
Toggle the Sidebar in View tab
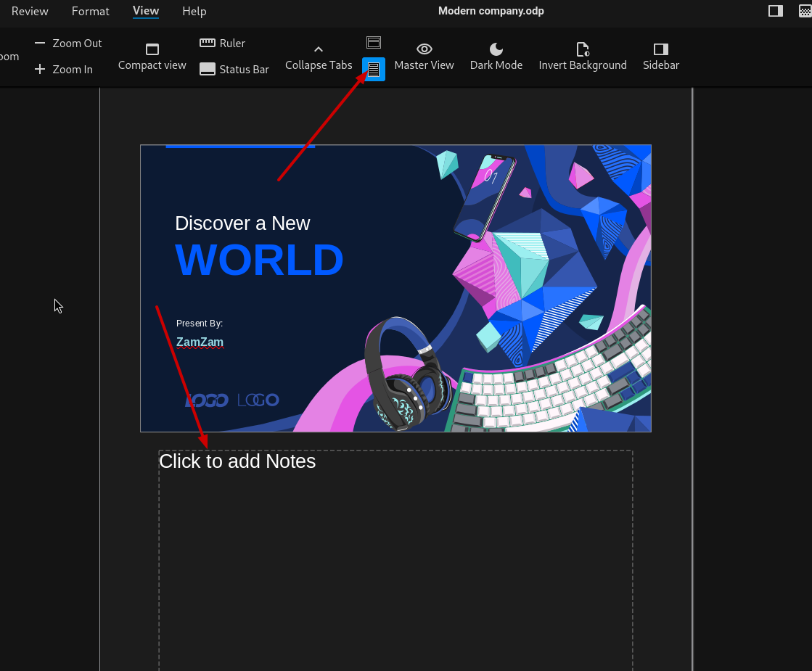[660, 57]
